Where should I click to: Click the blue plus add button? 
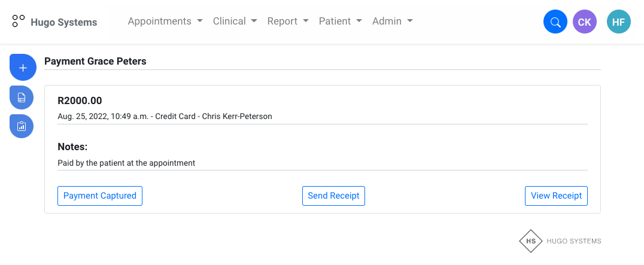(x=23, y=68)
